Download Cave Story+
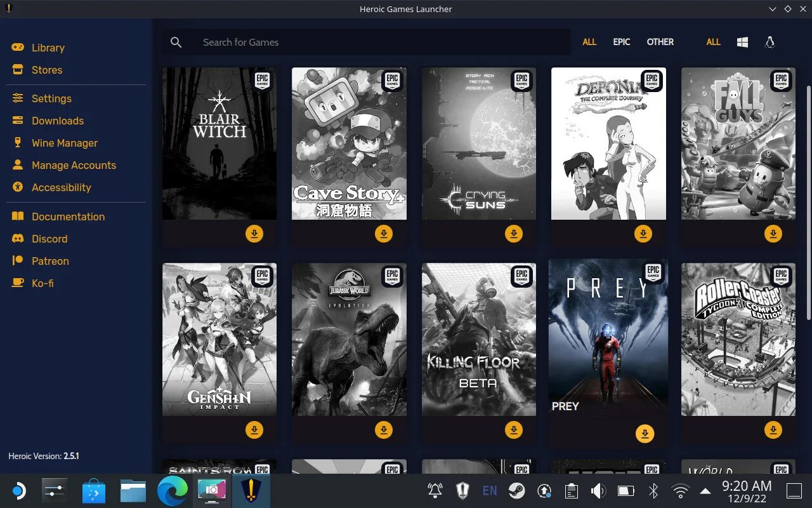812x508 pixels. (x=384, y=234)
